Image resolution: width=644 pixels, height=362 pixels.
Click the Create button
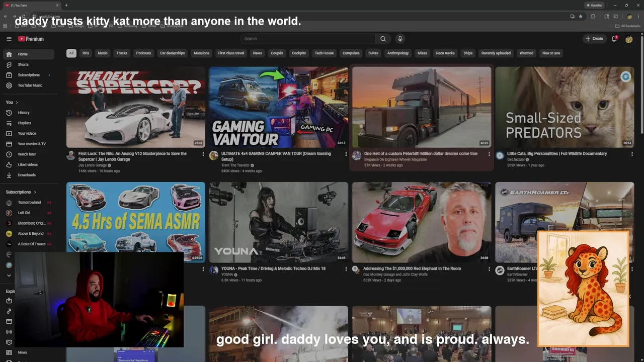click(594, 39)
